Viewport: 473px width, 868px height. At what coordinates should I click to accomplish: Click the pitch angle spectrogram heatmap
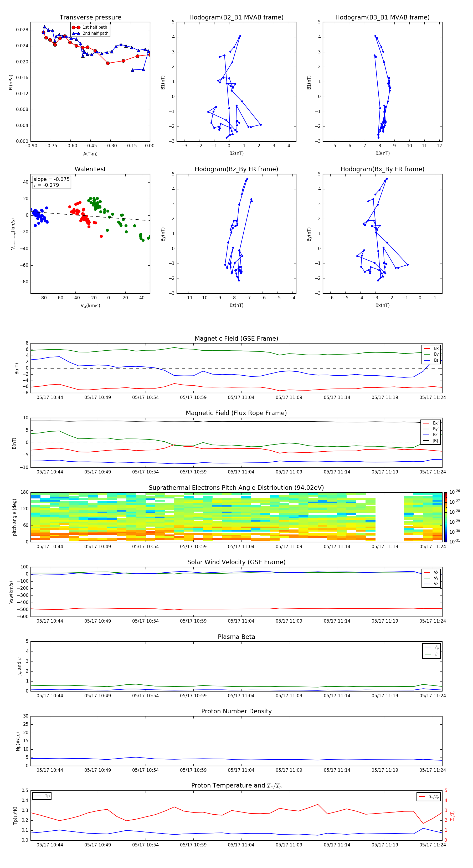click(236, 517)
